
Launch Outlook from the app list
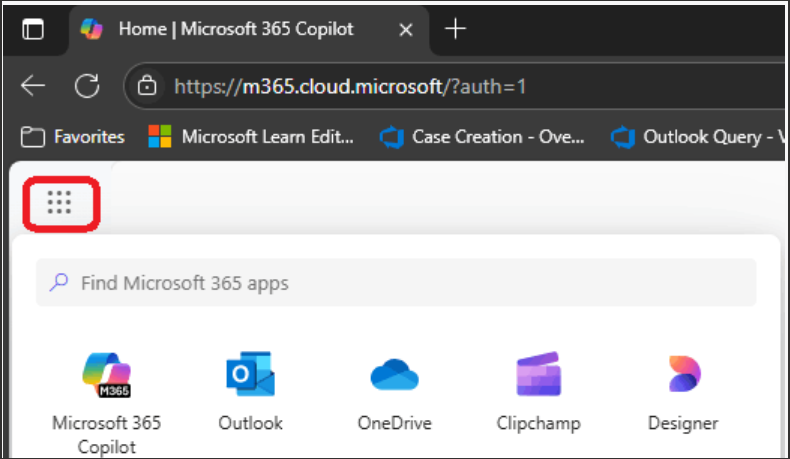[x=250, y=391]
